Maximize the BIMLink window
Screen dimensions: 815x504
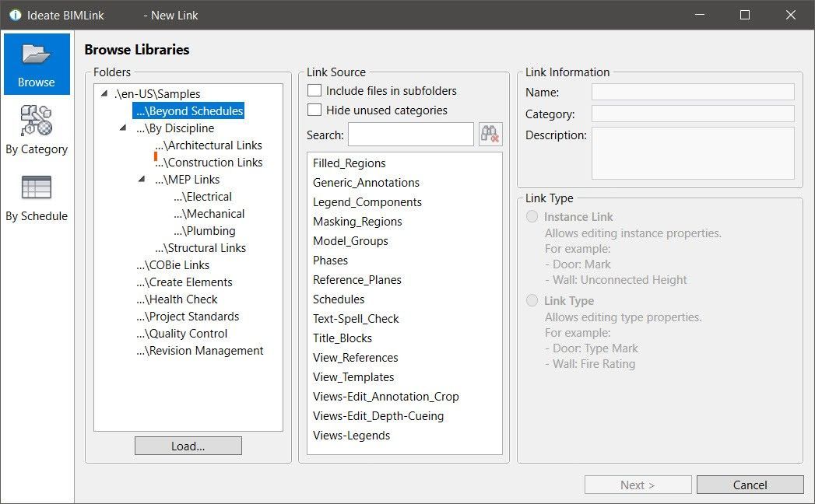(745, 15)
